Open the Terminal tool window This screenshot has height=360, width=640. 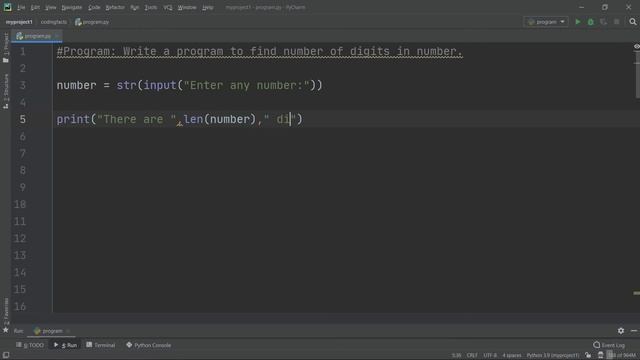[101, 345]
